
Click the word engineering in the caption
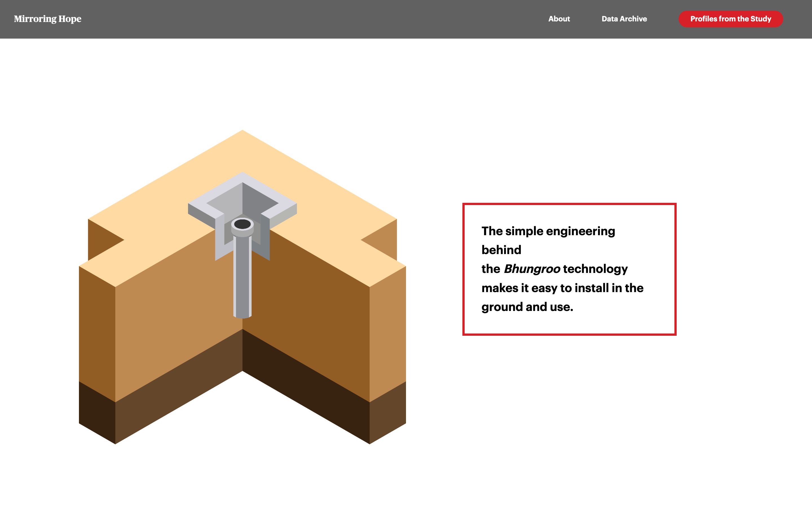tap(581, 231)
